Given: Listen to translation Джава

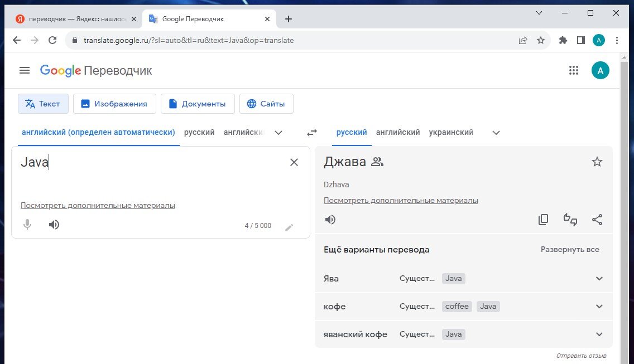Looking at the screenshot, I should pyautogui.click(x=330, y=220).
